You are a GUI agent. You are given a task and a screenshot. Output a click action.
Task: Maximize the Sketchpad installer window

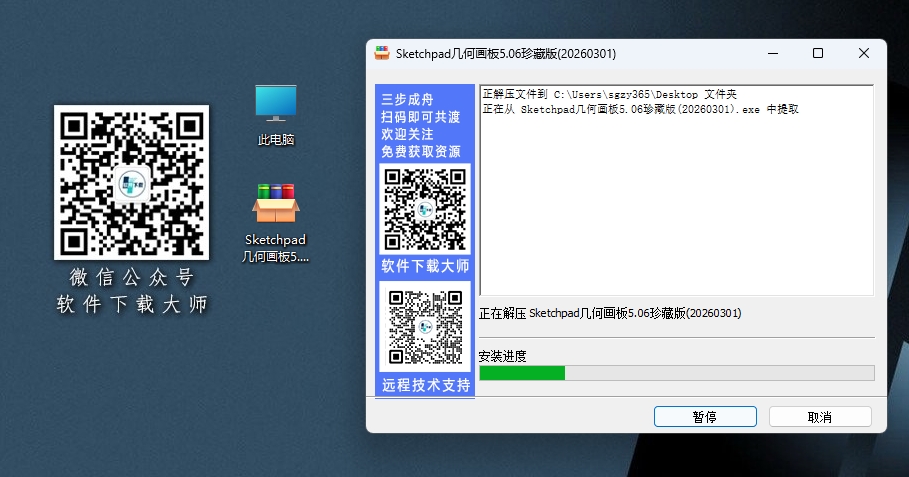pyautogui.click(x=818, y=53)
